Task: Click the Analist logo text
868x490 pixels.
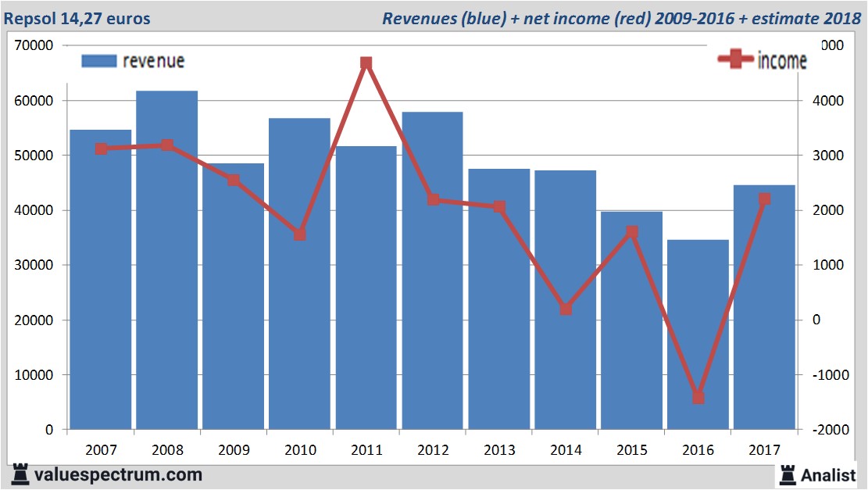Action: pyautogui.click(x=830, y=474)
